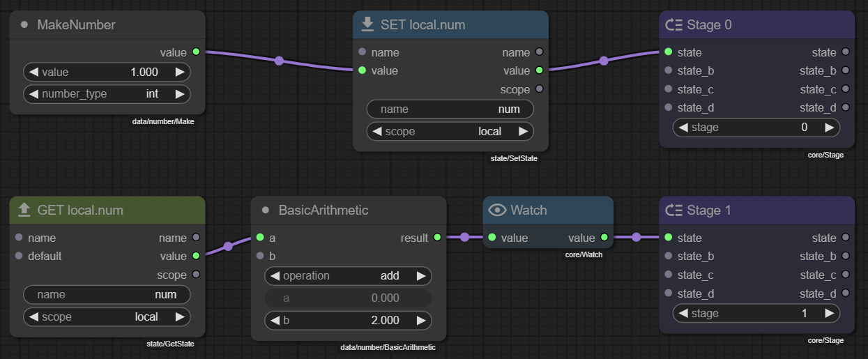
Task: Open the operation dropdown showing add
Action: (348, 275)
